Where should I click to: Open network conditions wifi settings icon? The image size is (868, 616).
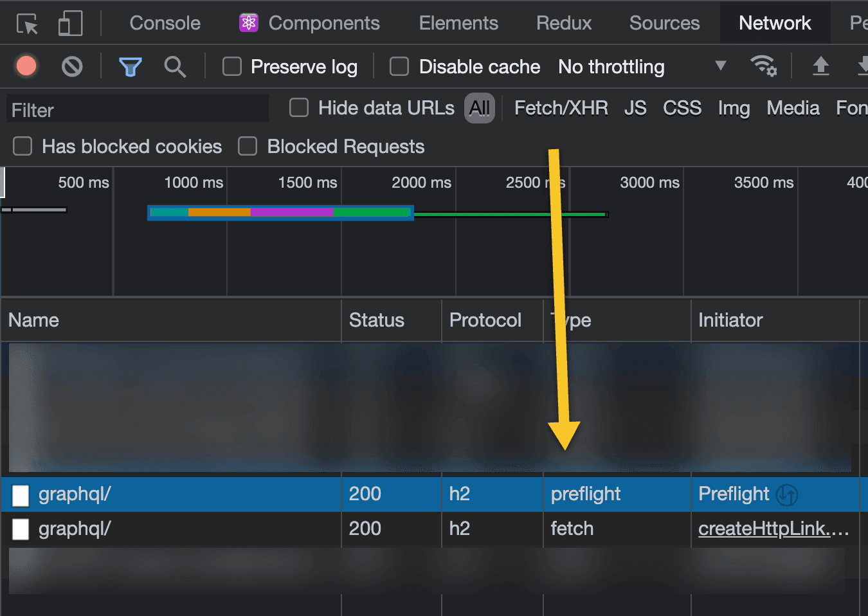[x=763, y=66]
